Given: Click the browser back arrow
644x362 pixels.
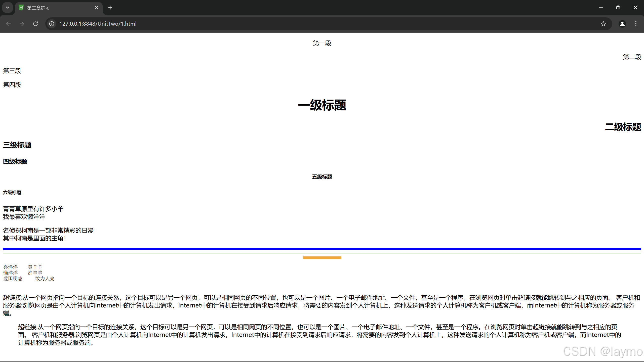Looking at the screenshot, I should point(8,24).
